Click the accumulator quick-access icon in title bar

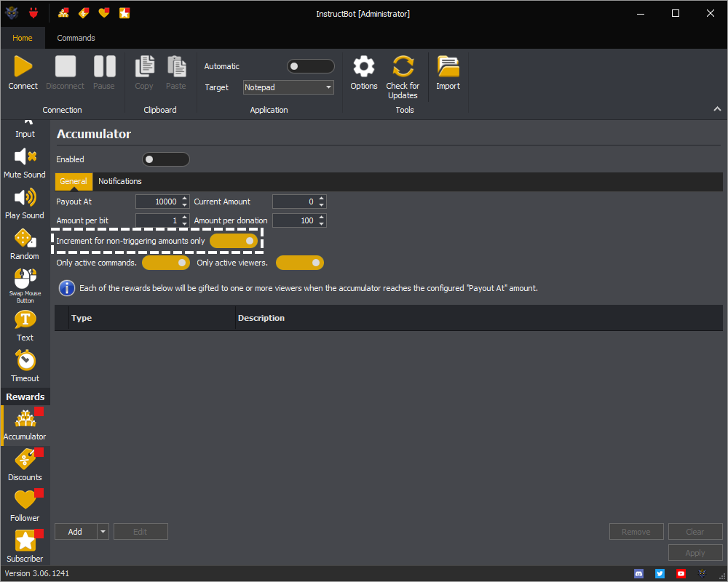[x=63, y=13]
